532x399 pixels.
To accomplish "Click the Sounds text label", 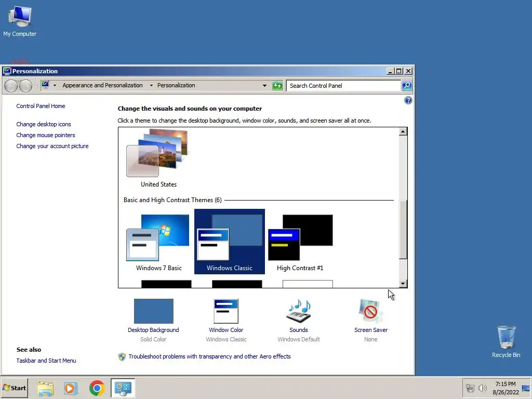I will 299,330.
